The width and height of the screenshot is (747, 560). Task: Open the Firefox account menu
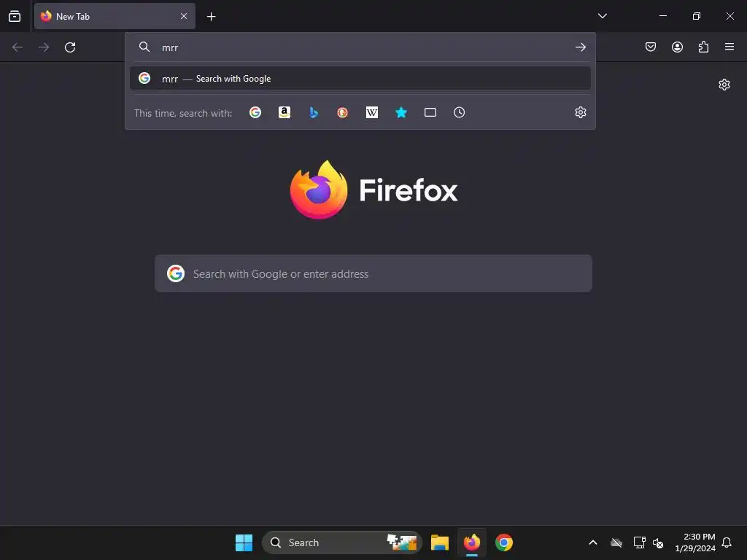click(x=677, y=47)
